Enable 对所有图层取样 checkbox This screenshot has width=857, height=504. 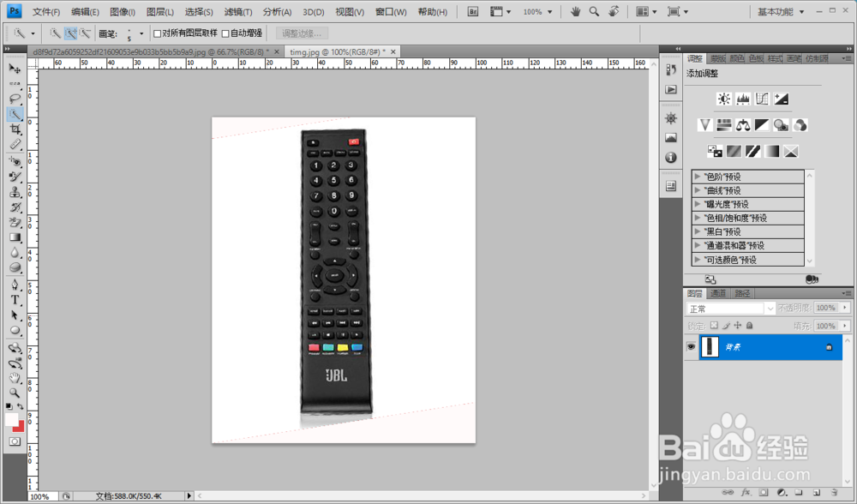click(x=158, y=34)
